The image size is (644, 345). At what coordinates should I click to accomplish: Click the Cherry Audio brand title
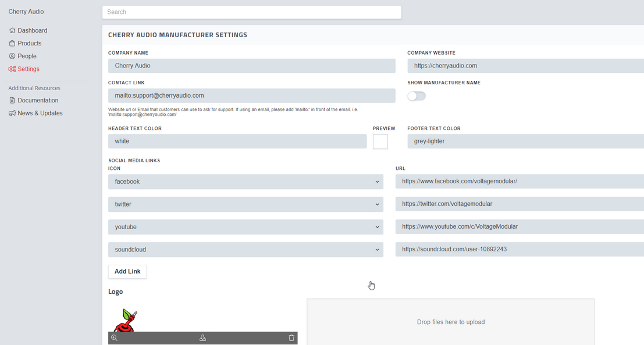[26, 12]
